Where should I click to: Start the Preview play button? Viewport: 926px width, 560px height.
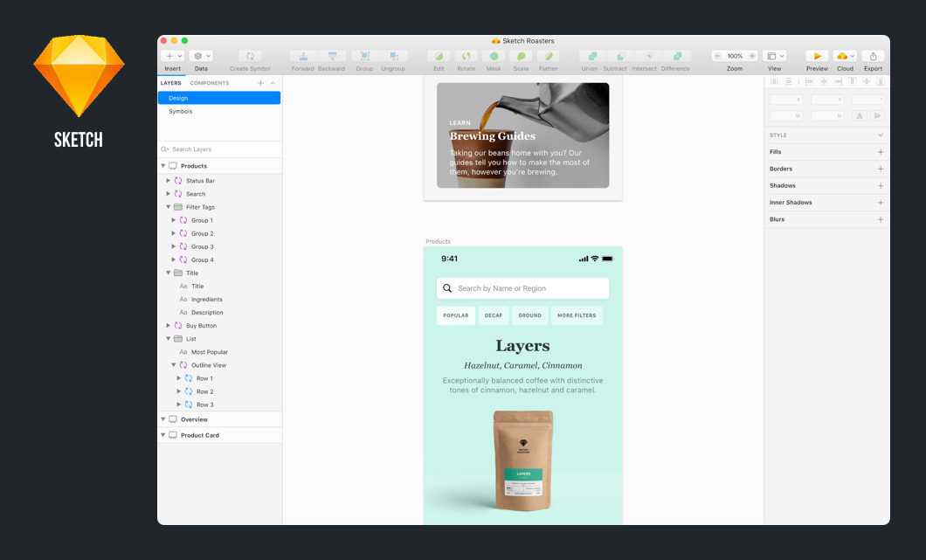pos(817,56)
